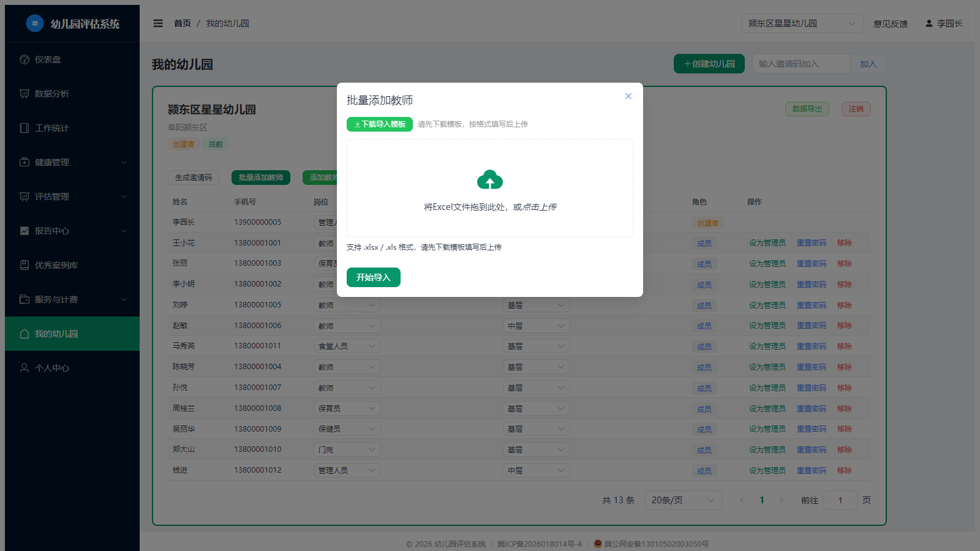Click the 下载导入模板 button
Screen dimensions: 980x551
380,124
